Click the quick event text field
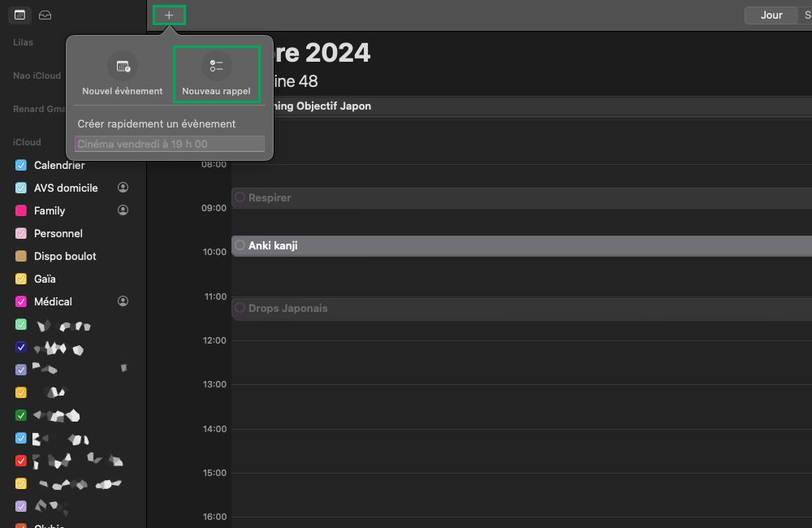This screenshot has height=528, width=812. pos(170,144)
